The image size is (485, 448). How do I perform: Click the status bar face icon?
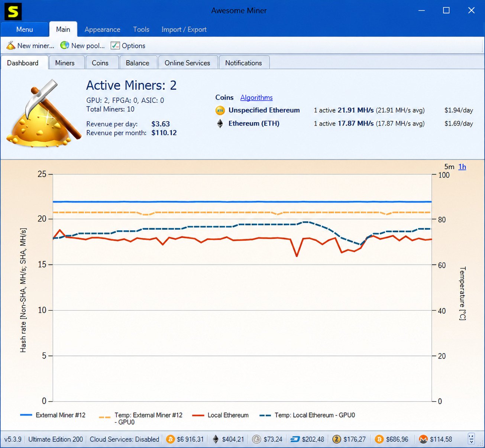coord(471,439)
